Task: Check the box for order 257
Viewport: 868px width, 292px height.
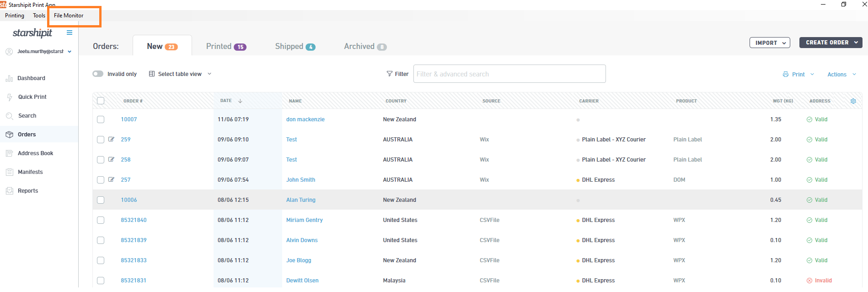Action: click(x=101, y=180)
